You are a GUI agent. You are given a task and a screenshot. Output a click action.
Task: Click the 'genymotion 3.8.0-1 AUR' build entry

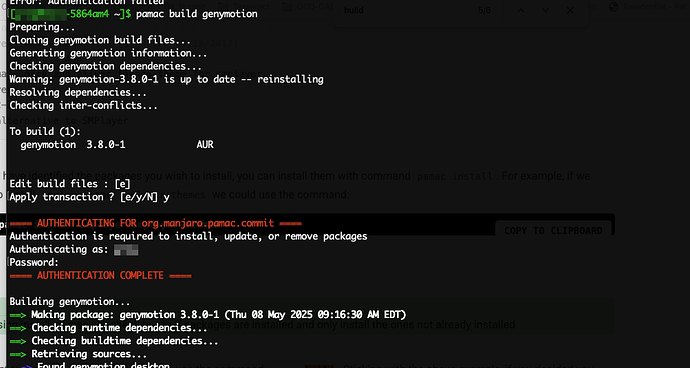click(117, 144)
